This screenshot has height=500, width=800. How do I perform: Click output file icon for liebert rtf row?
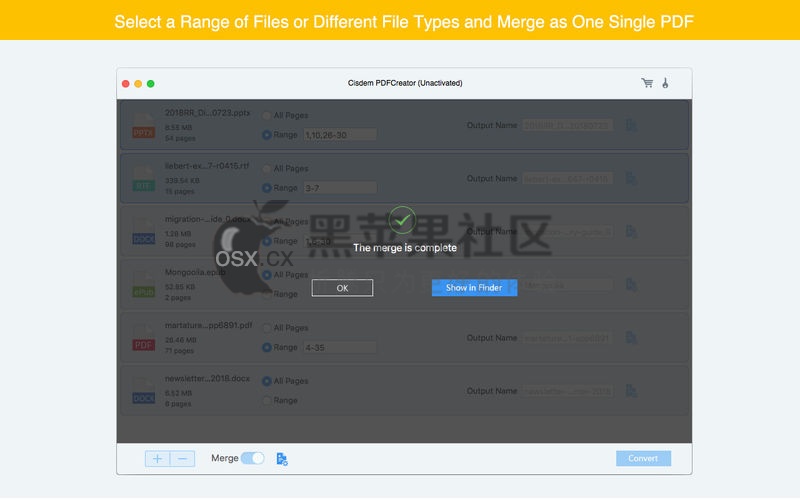point(631,179)
